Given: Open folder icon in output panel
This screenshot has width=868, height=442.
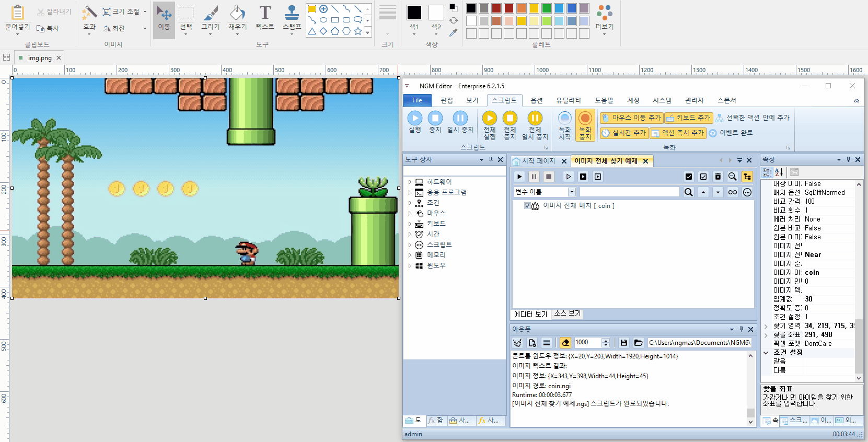Looking at the screenshot, I should (638, 343).
